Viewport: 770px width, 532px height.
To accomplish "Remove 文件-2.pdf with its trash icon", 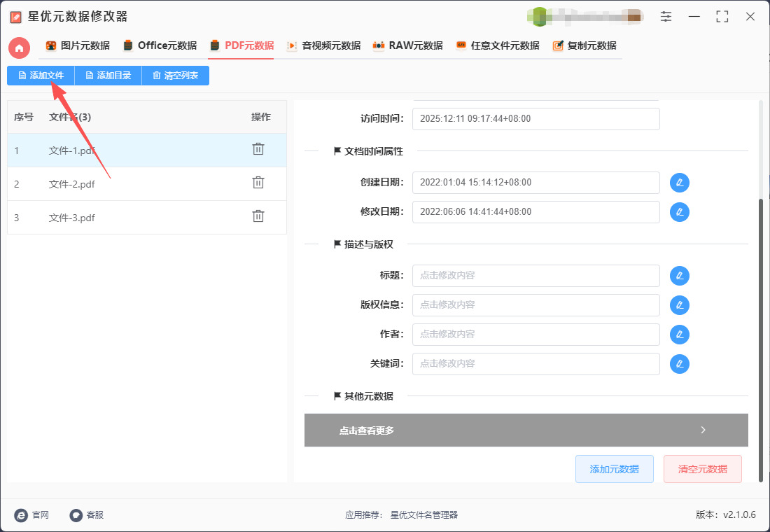I will (258, 183).
